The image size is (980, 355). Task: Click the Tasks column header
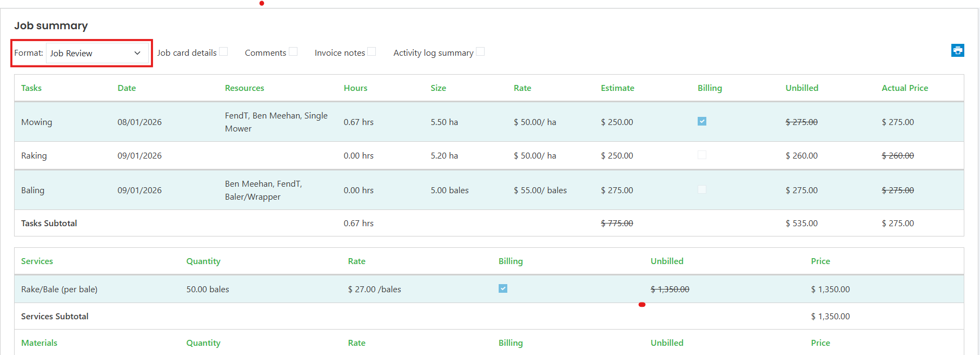click(x=31, y=88)
